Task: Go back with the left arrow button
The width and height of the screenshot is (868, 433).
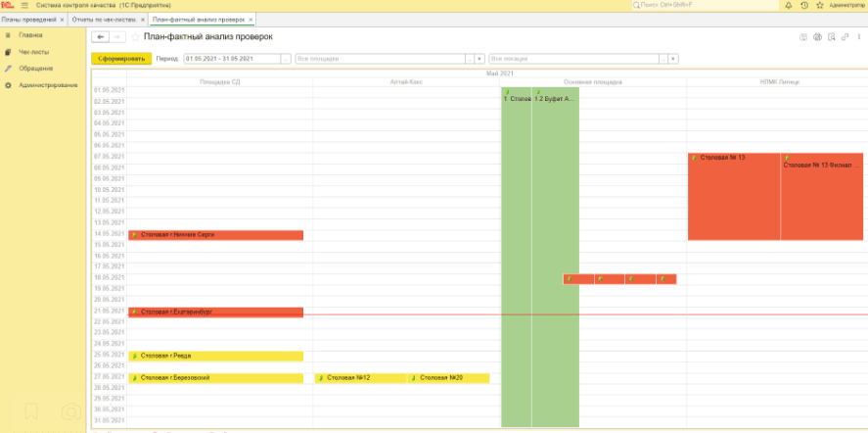Action: 102,37
